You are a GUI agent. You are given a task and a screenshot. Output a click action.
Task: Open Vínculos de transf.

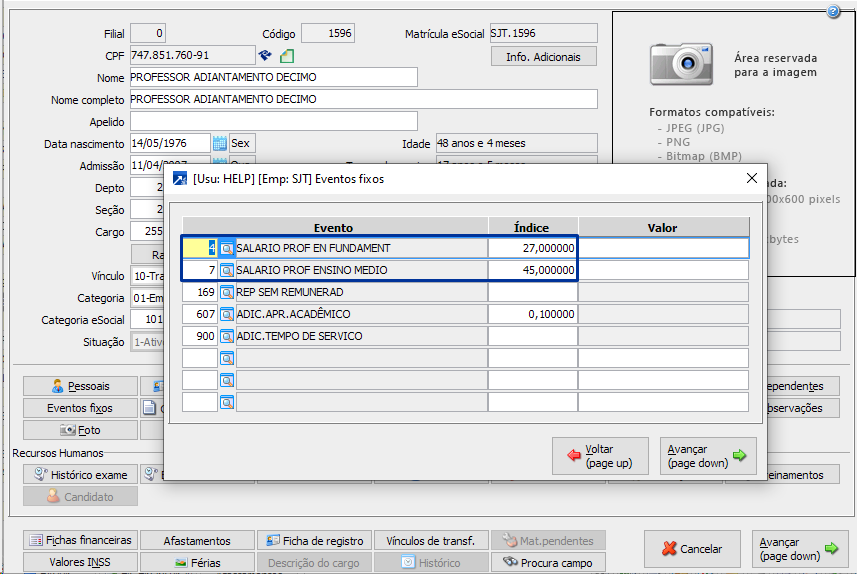(431, 540)
